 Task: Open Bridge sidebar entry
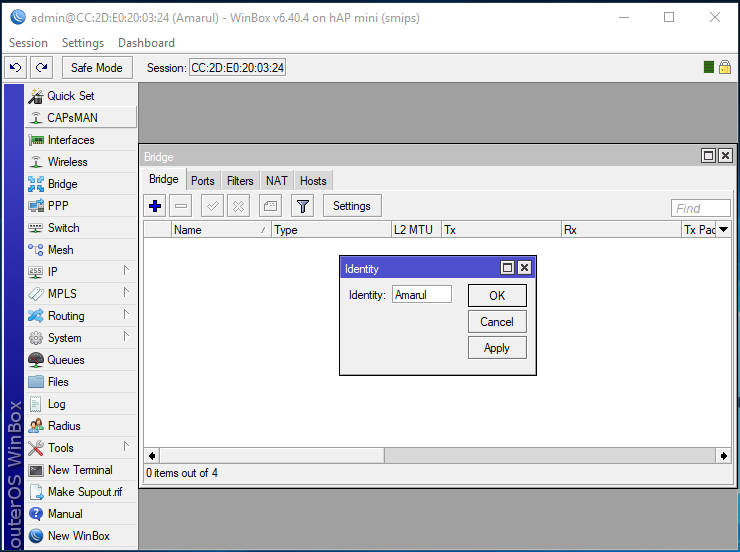81,184
